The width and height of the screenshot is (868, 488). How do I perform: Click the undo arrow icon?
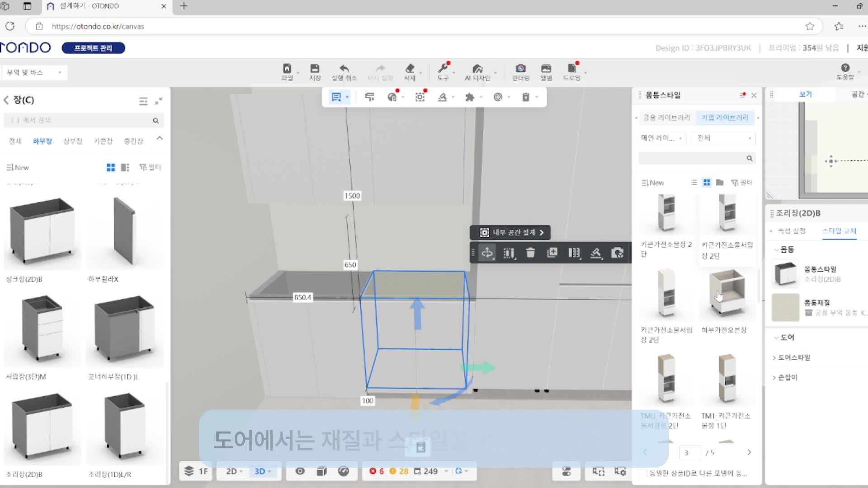[x=344, y=69]
